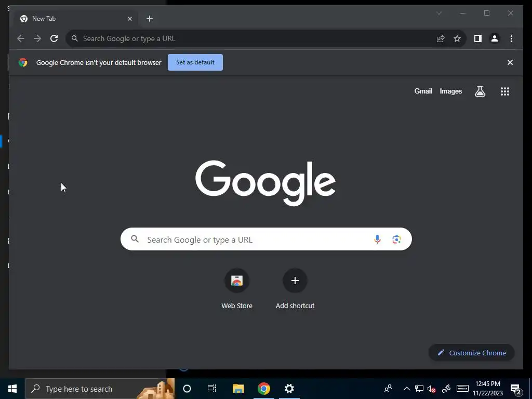Open Task View on the taskbar

(212, 389)
